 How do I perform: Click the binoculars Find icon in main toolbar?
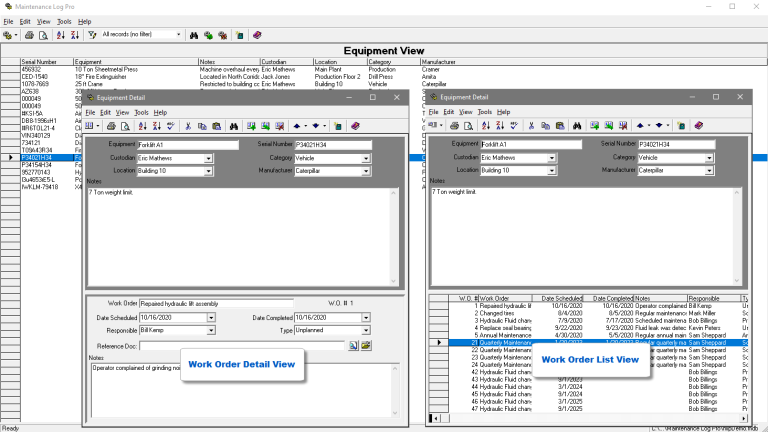193,35
